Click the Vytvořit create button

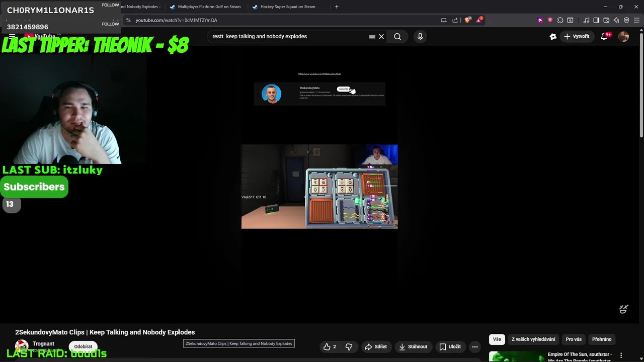577,36
